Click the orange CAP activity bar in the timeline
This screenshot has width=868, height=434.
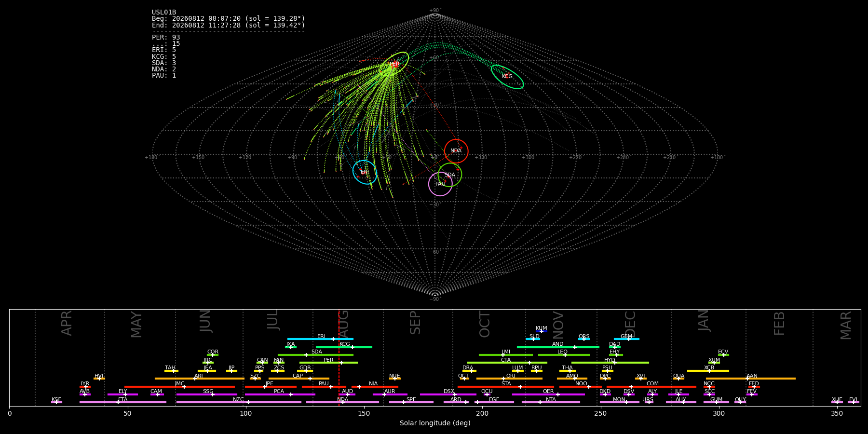point(299,379)
